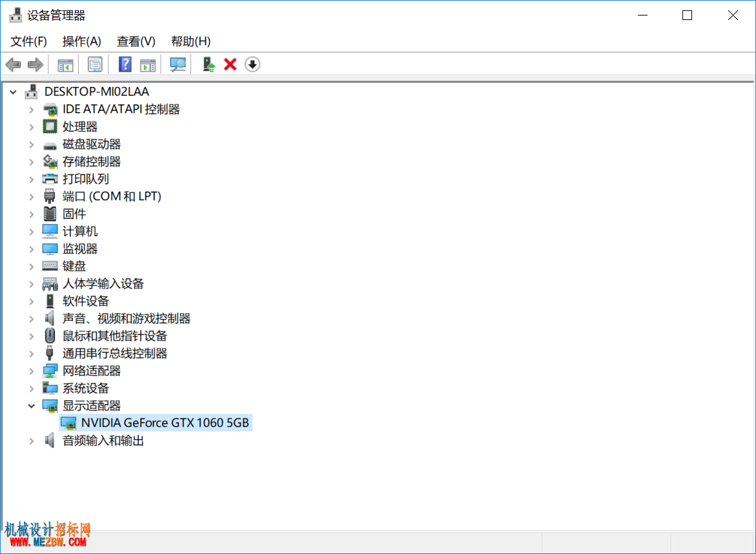Open the 帮助(H) menu
Image resolution: width=756 pixels, height=554 pixels.
190,41
